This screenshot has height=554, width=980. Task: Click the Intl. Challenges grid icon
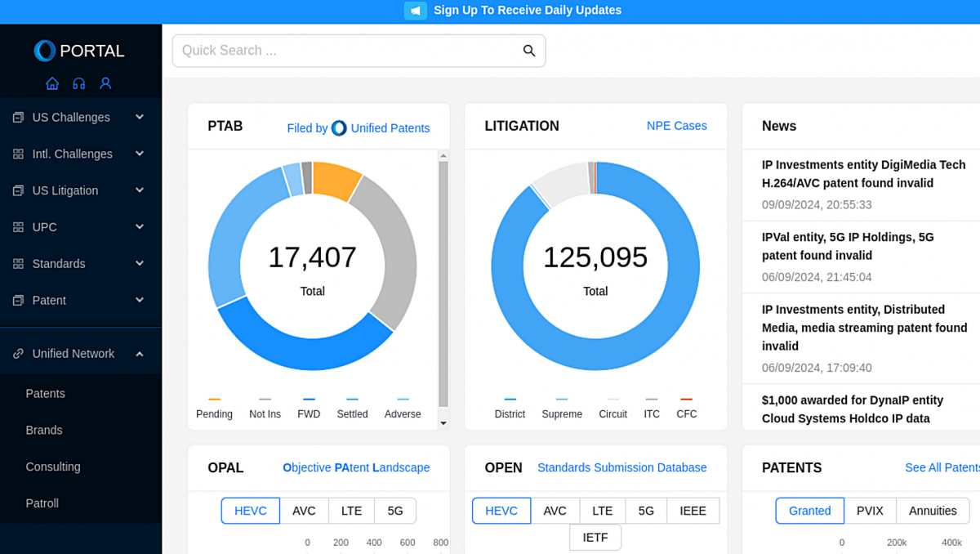(x=18, y=154)
